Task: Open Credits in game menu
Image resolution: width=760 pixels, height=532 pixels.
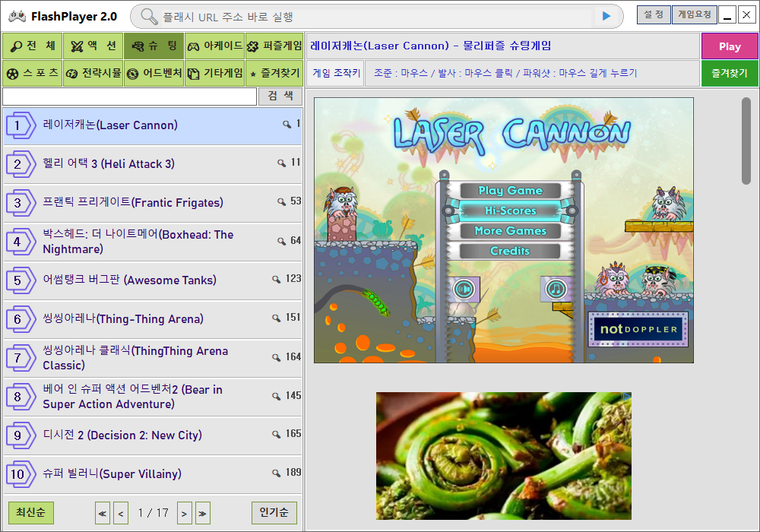Action: tap(510, 251)
